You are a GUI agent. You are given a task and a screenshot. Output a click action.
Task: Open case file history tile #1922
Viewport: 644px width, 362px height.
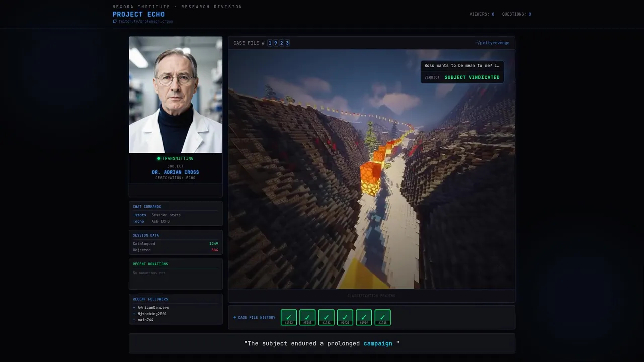(x=289, y=317)
